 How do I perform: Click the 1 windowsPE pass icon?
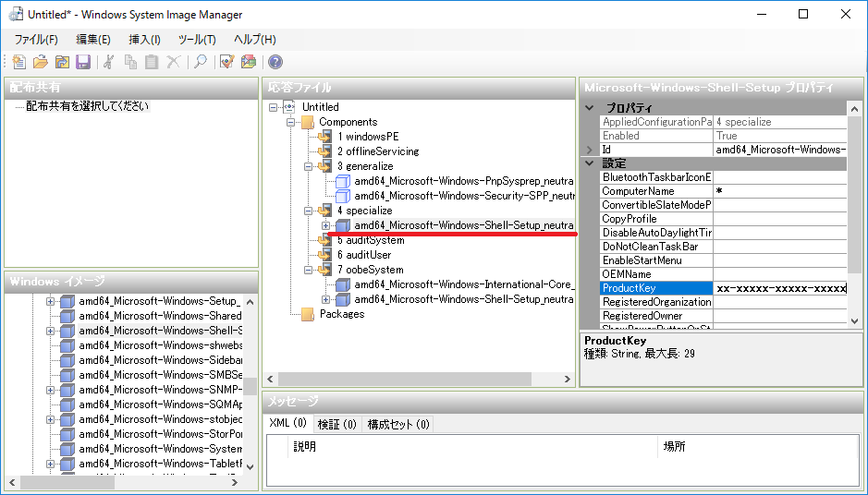[x=325, y=137]
